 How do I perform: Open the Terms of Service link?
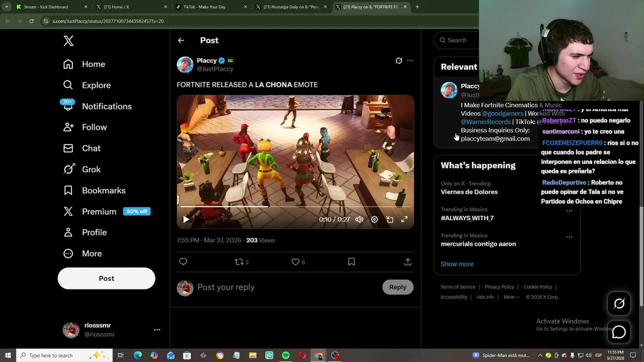click(458, 287)
